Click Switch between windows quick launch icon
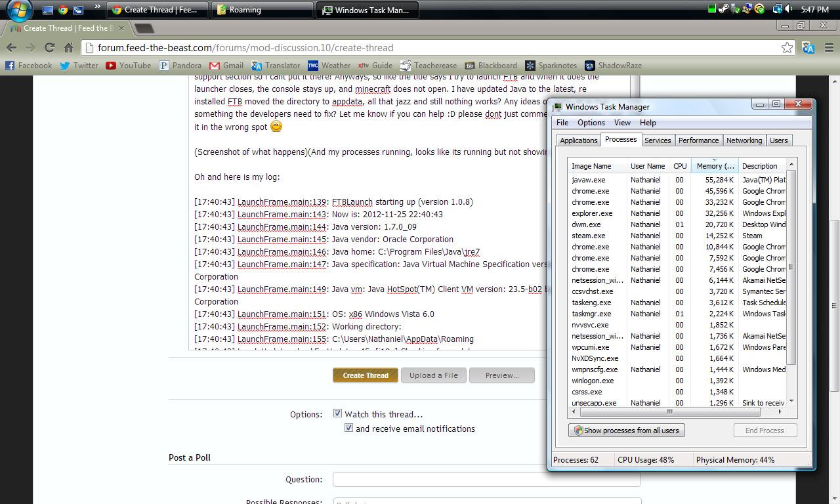This screenshot has width=840, height=504. click(78, 10)
